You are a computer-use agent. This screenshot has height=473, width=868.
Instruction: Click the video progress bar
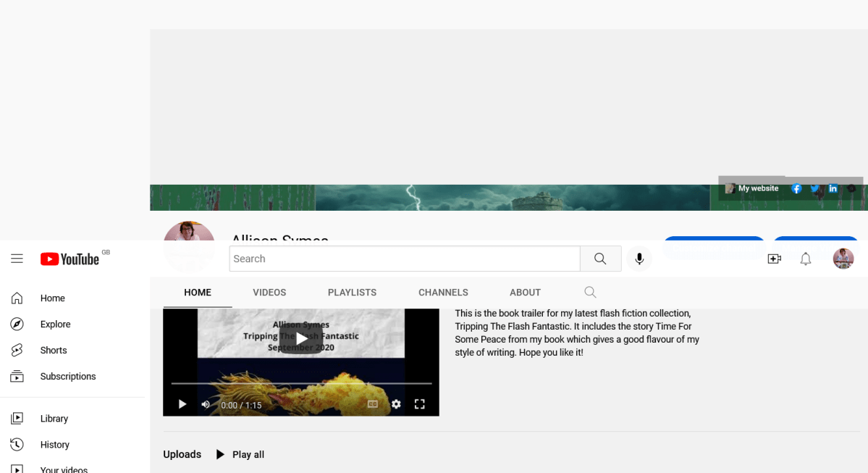coord(301,383)
